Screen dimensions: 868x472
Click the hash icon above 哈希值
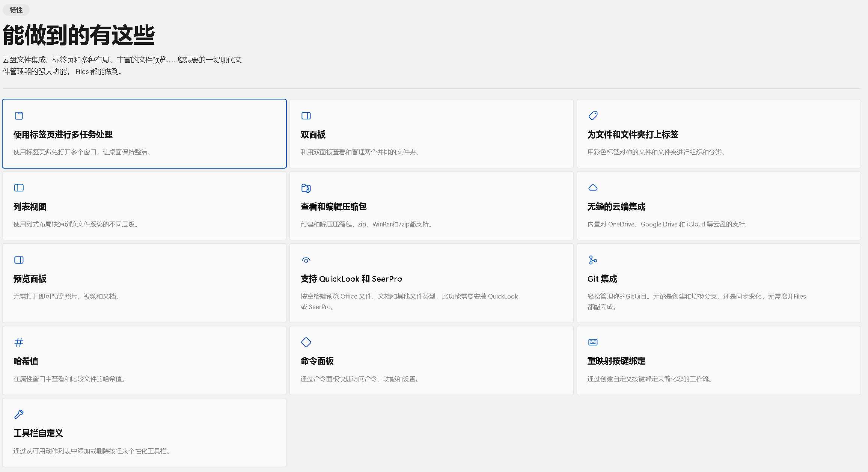tap(19, 342)
